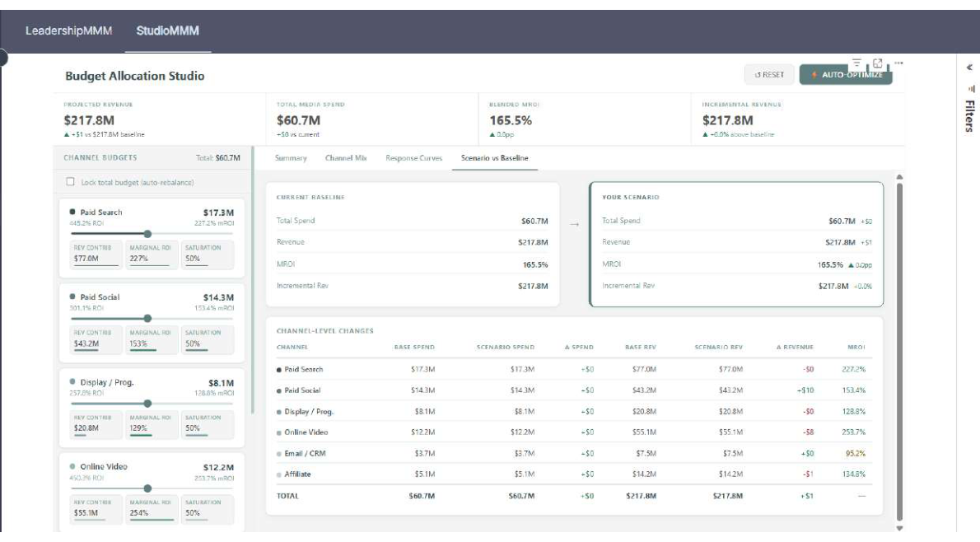Click the Online Video color dot in card

click(72, 466)
